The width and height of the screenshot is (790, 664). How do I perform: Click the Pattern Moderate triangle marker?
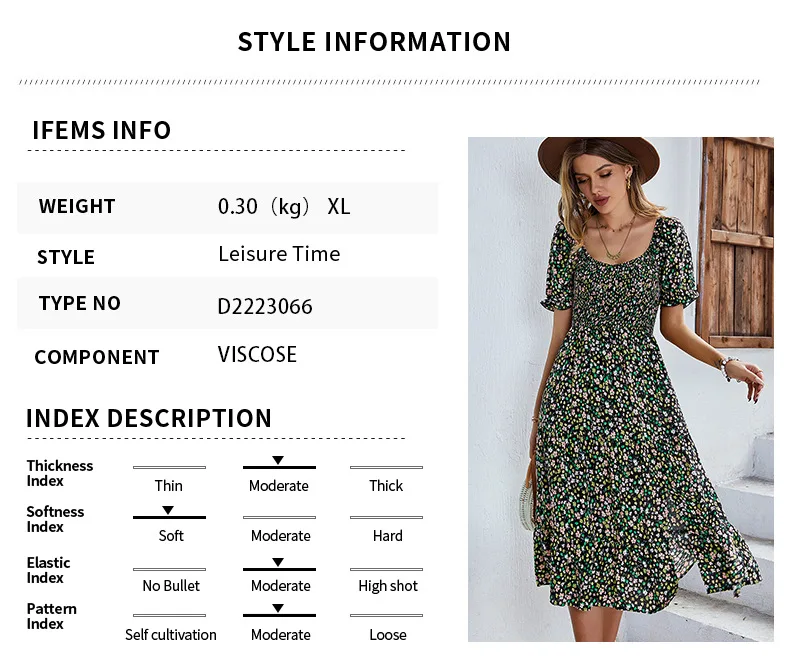pyautogui.click(x=278, y=608)
